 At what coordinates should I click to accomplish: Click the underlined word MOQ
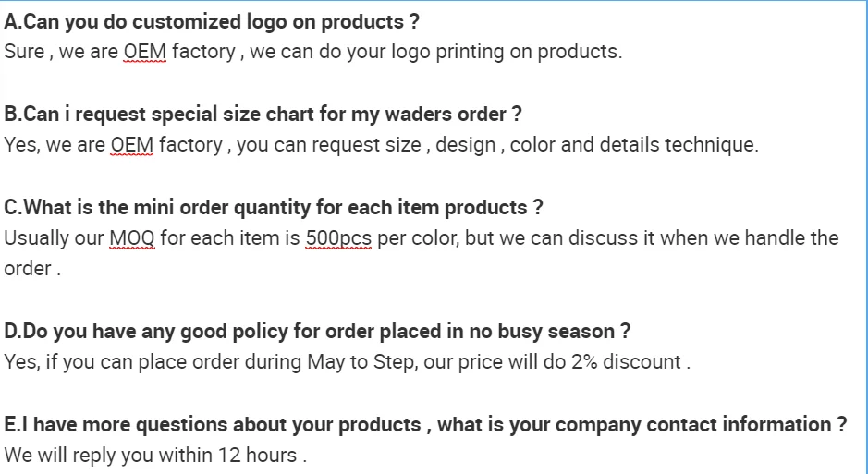point(131,238)
